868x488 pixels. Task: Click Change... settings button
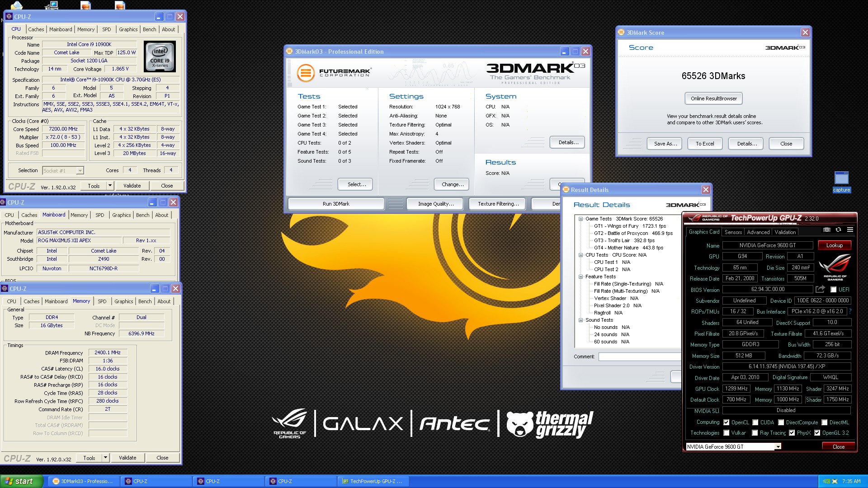click(452, 184)
